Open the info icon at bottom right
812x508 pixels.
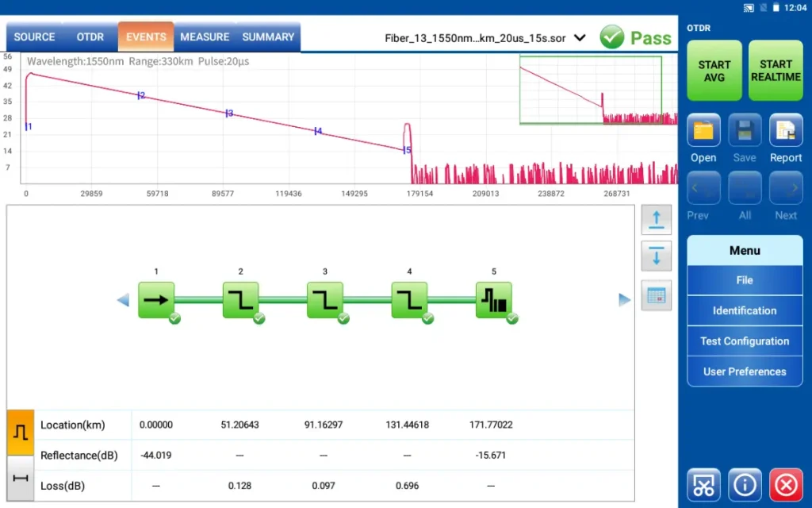[x=745, y=484]
